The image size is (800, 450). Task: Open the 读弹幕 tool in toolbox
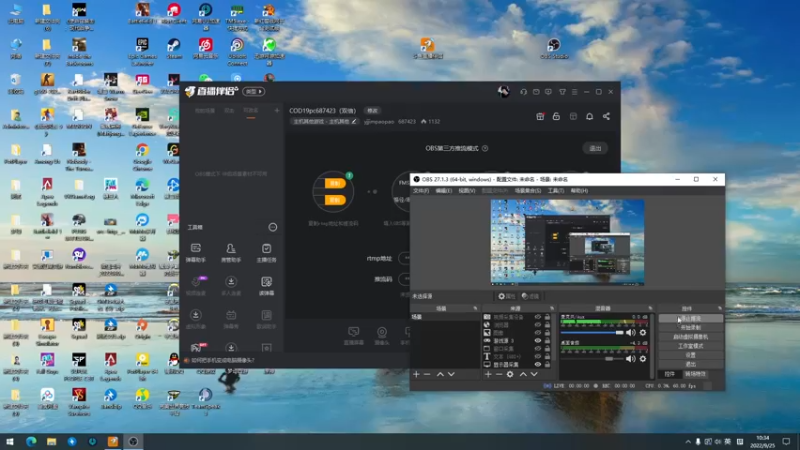[x=266, y=286]
